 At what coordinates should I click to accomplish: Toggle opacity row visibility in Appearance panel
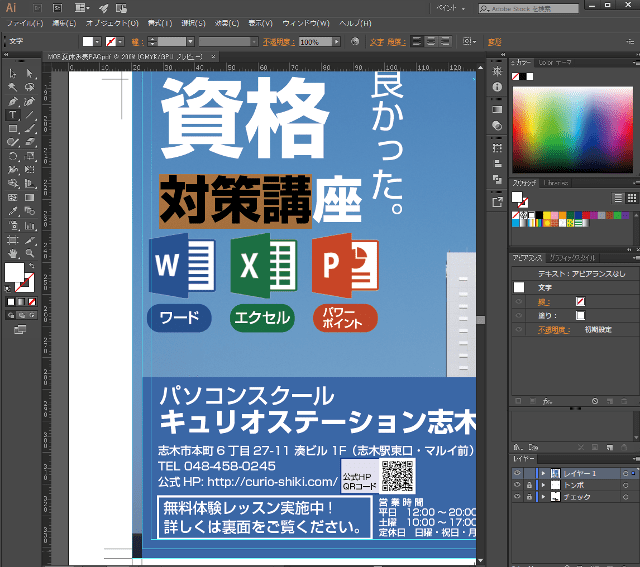(x=519, y=329)
